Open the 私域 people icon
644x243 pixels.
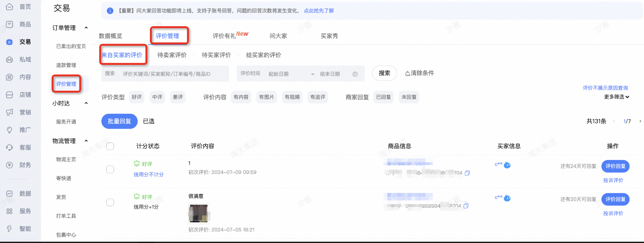click(10, 59)
